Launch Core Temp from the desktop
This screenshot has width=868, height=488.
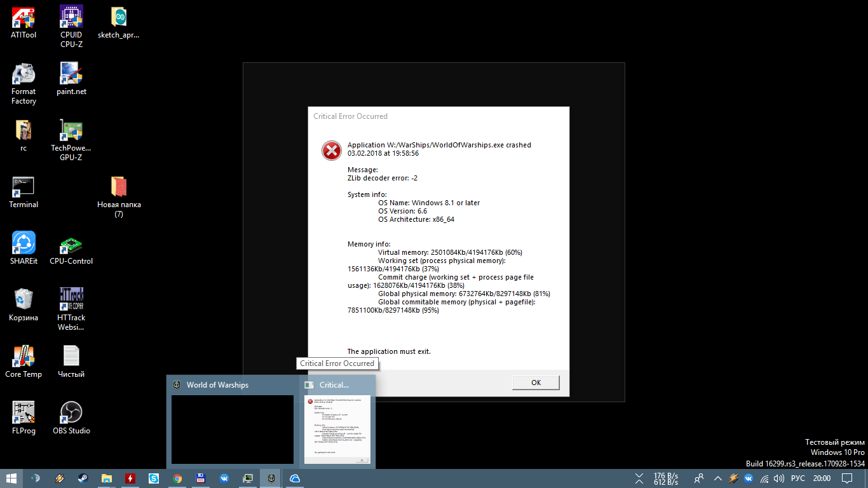pos(24,362)
